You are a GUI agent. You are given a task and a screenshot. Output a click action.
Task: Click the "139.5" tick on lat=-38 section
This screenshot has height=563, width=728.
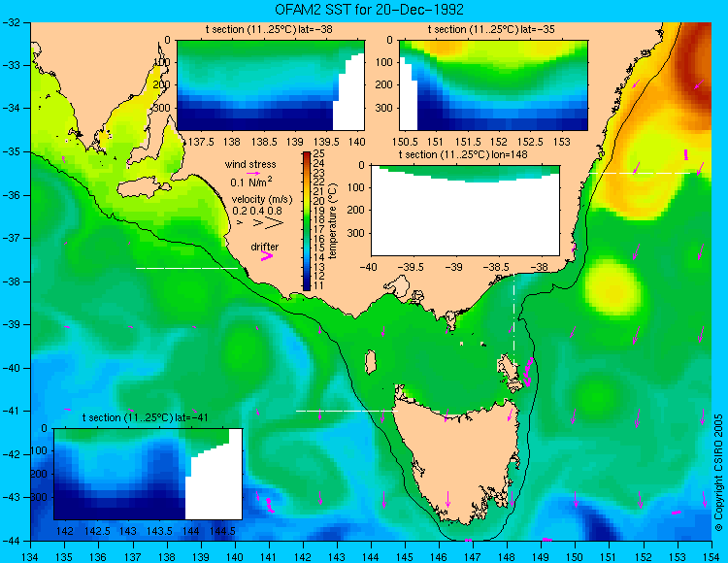click(x=326, y=142)
